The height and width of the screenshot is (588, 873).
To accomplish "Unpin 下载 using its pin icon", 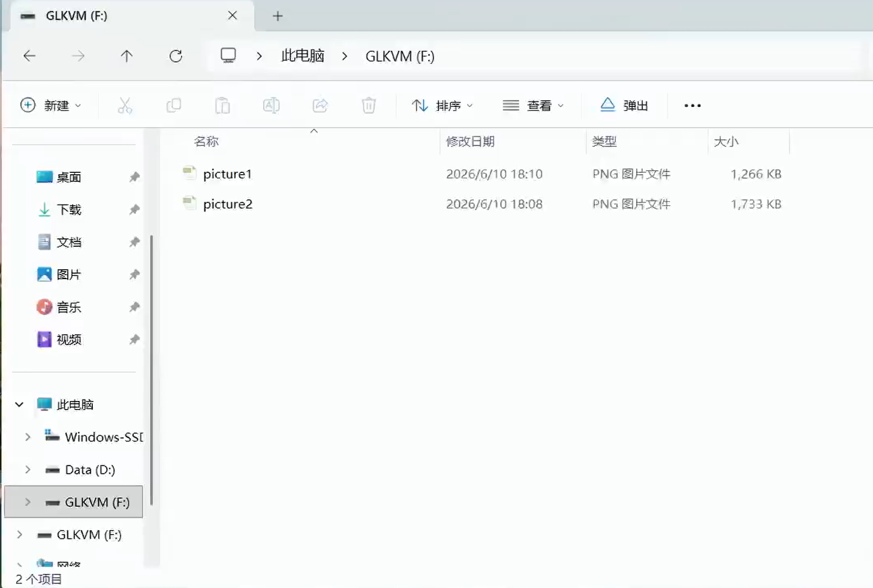I will click(x=135, y=210).
